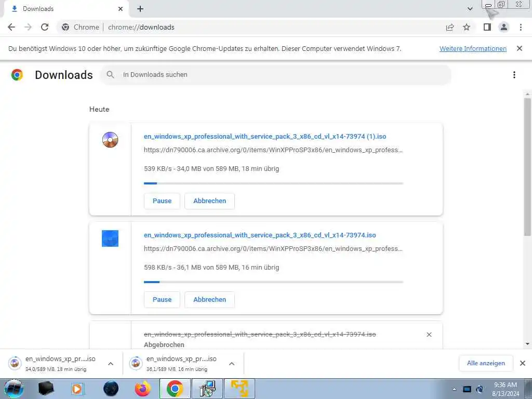Screen dimensions: 532x399
Task: Go back with the browser back arrow
Action: tap(11, 27)
